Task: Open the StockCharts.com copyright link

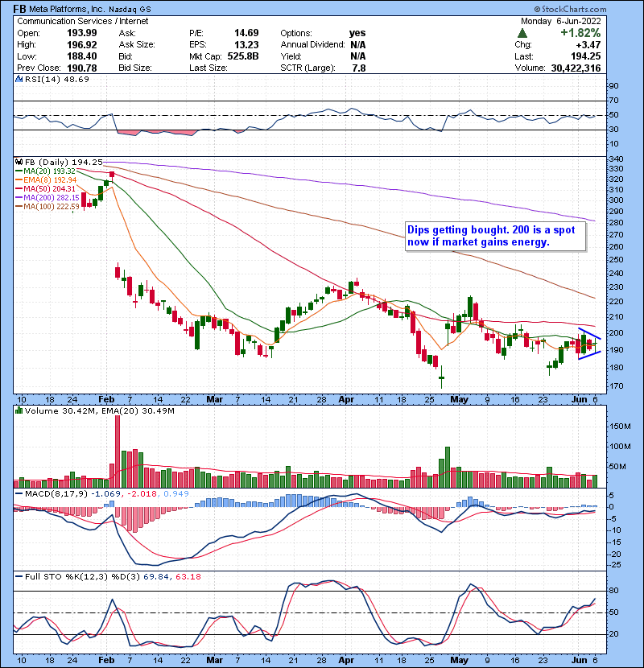Action: pyautogui.click(x=570, y=9)
